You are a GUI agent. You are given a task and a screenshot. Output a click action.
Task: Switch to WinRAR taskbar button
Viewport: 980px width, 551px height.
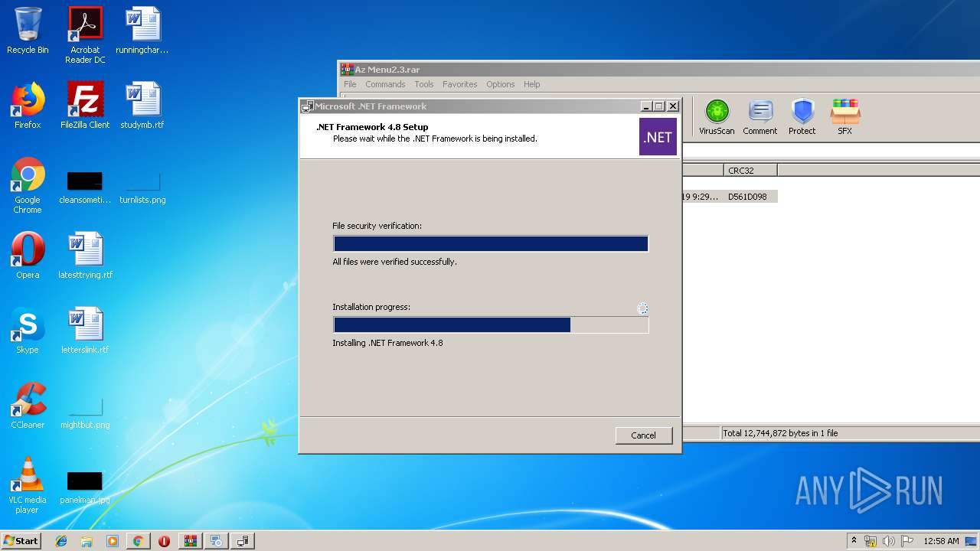point(190,541)
